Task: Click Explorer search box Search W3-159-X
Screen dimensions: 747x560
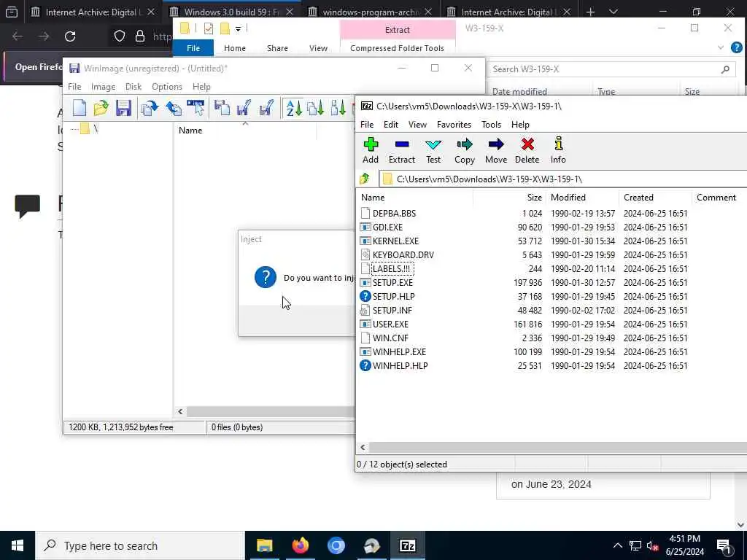Action: pos(612,69)
